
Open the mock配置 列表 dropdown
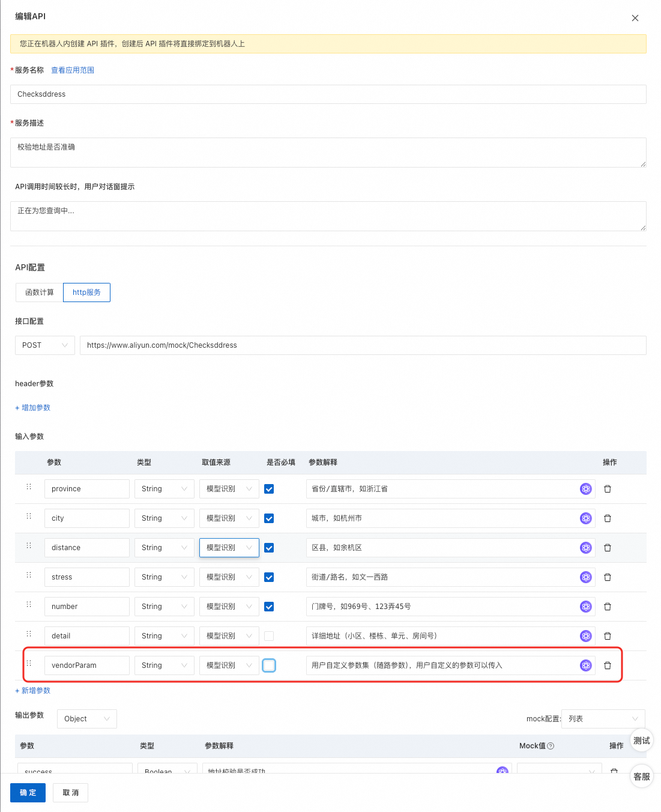click(x=603, y=719)
